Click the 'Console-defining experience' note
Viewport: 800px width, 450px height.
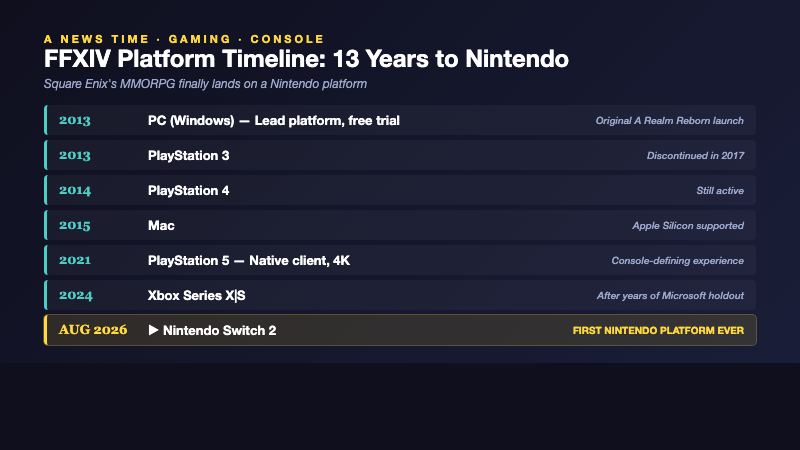pos(678,260)
